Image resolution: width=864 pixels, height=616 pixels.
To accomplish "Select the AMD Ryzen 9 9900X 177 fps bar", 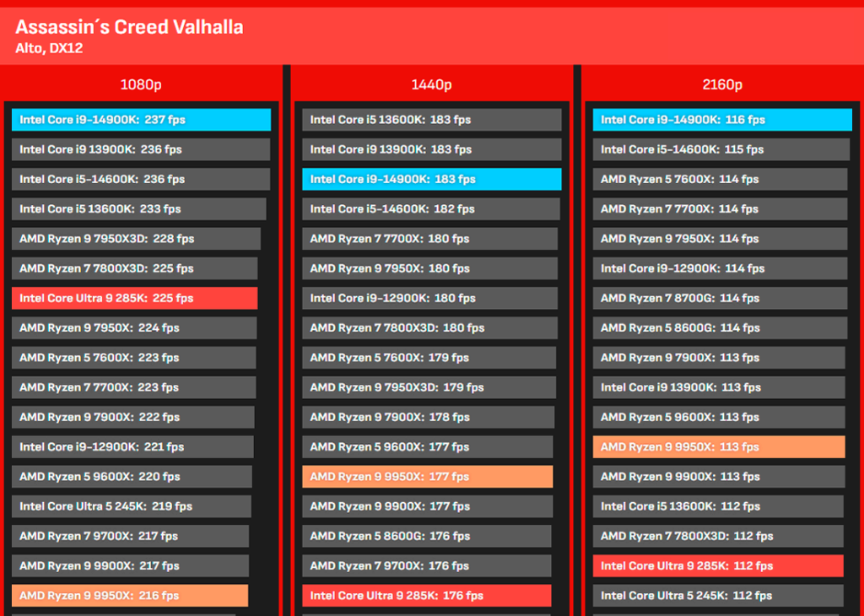I will pyautogui.click(x=428, y=506).
